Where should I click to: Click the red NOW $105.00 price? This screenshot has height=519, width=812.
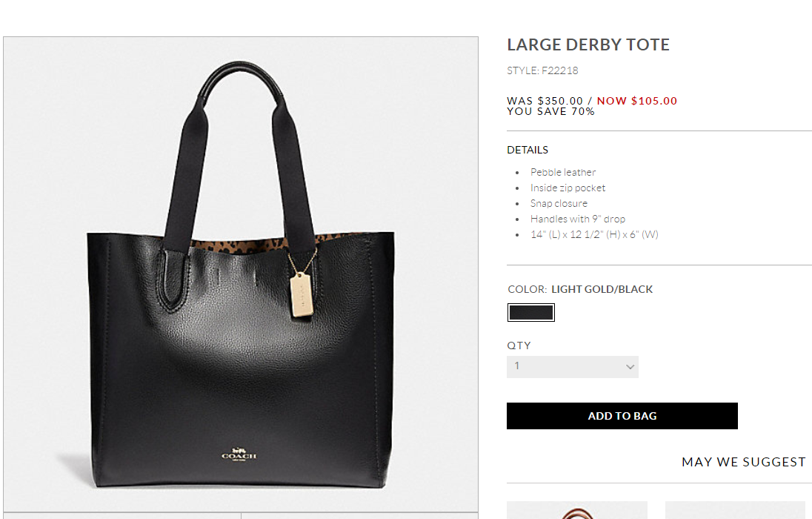[637, 101]
